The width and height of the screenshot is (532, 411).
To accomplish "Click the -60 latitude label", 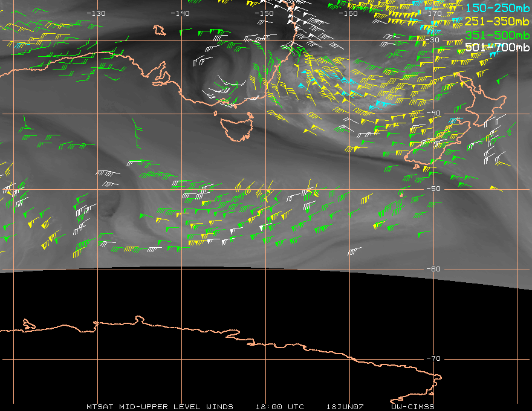I will 433,269.
